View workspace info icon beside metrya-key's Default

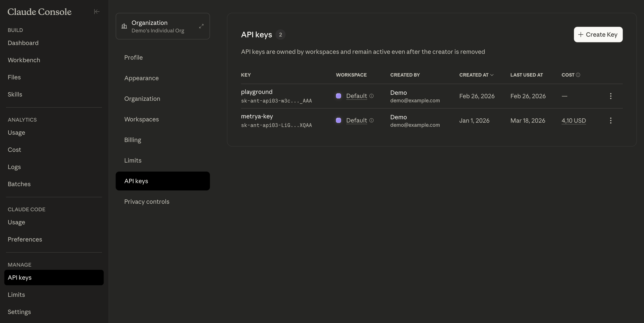tap(372, 121)
